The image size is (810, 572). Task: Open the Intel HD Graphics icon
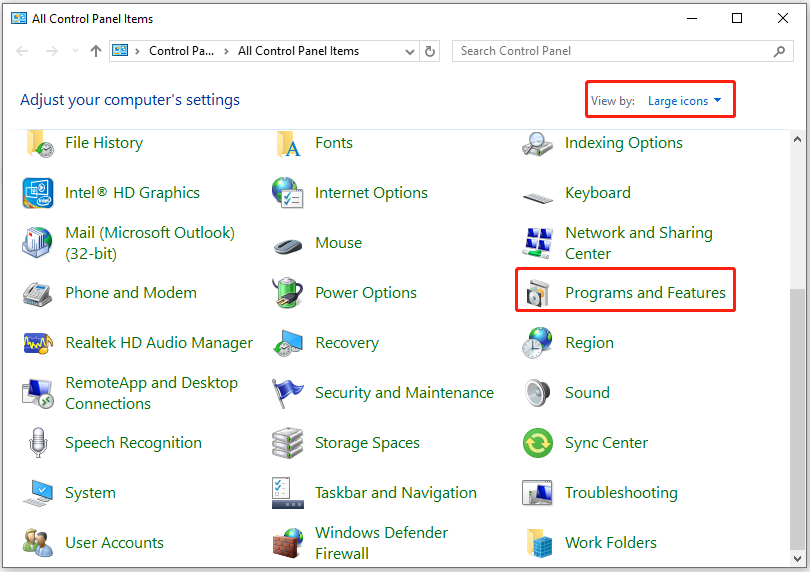(x=38, y=193)
